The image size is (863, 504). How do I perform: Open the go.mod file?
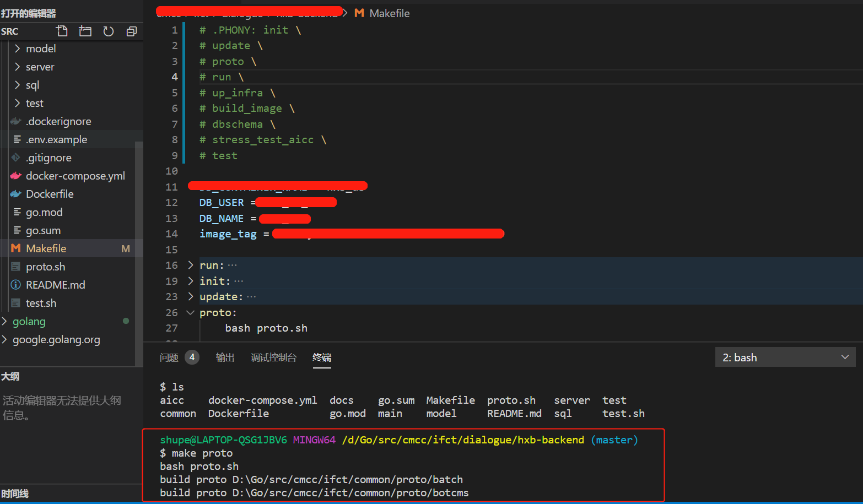pos(44,212)
